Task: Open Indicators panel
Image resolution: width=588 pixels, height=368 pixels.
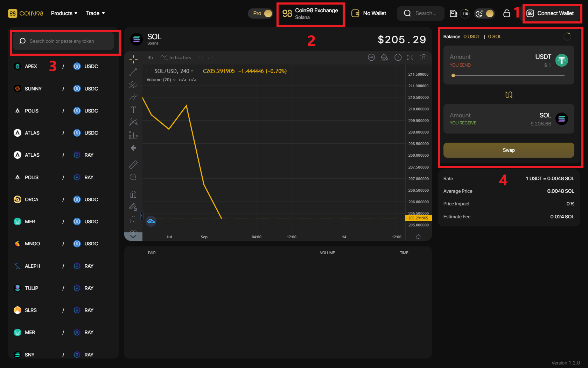Action: 176,57
